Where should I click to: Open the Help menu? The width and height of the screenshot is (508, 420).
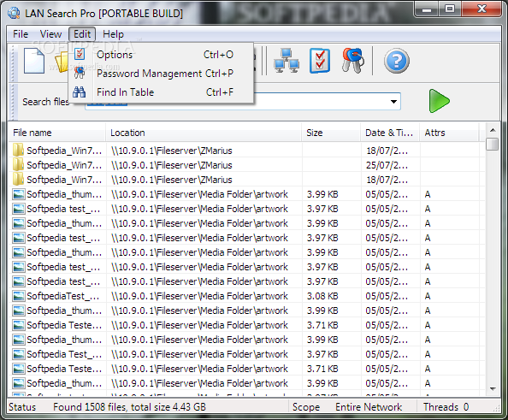coord(113,34)
